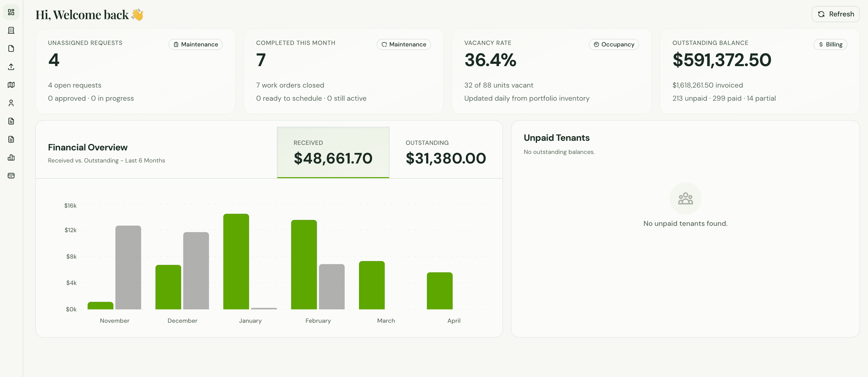Select the Properties building icon in sidebar
The width and height of the screenshot is (868, 377).
tap(11, 30)
